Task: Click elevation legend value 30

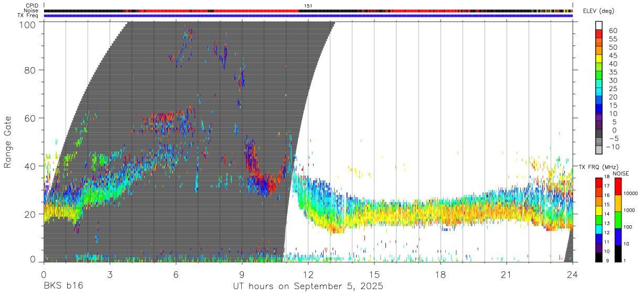Action: [612, 80]
